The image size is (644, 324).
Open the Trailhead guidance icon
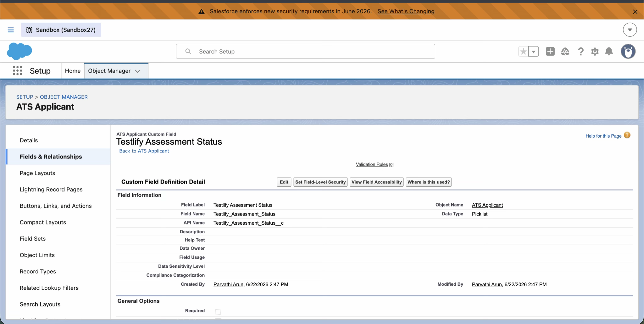(565, 52)
